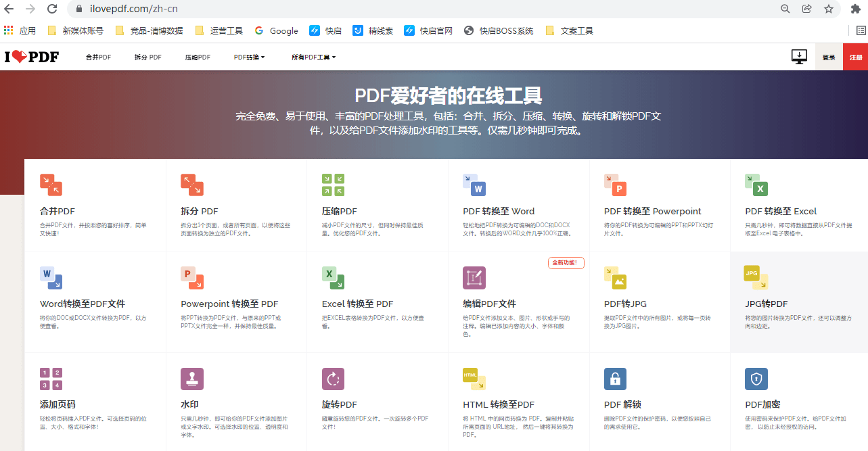This screenshot has height=451, width=868.
Task: Open 压缩PDF in the top navigation
Action: tap(198, 57)
